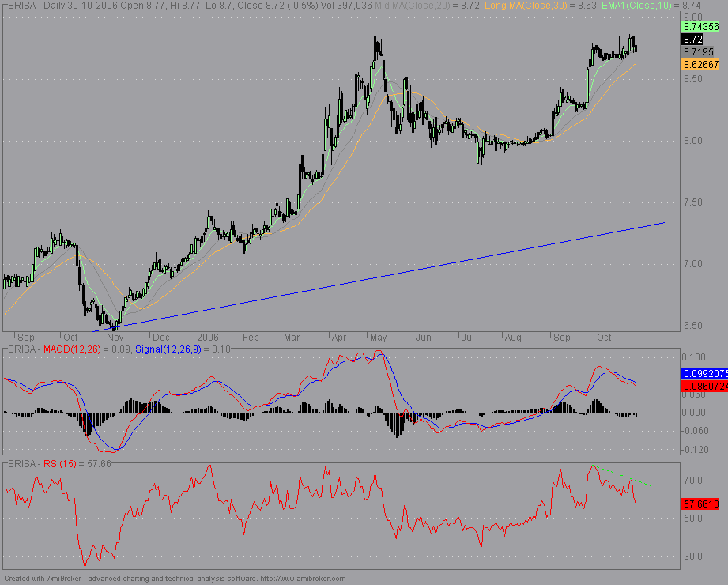Click the 8.50 price axis label
Viewport: 728px width, 585px height.
click(x=692, y=78)
